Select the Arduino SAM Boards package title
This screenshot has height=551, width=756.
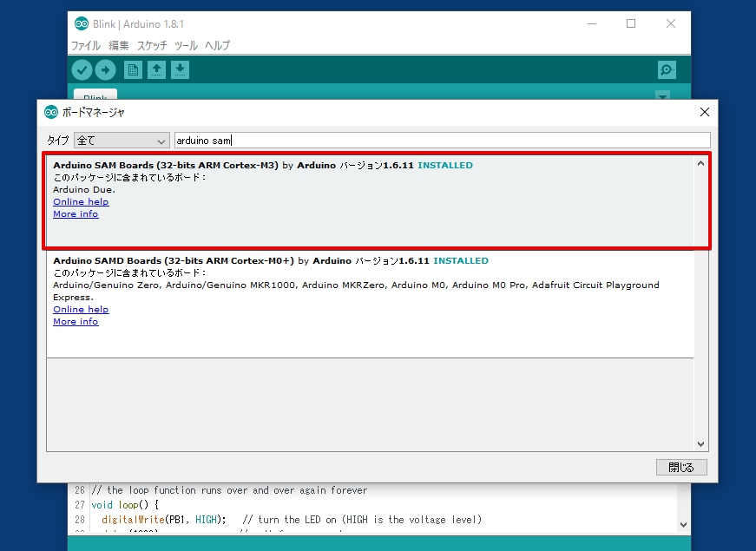pos(166,165)
